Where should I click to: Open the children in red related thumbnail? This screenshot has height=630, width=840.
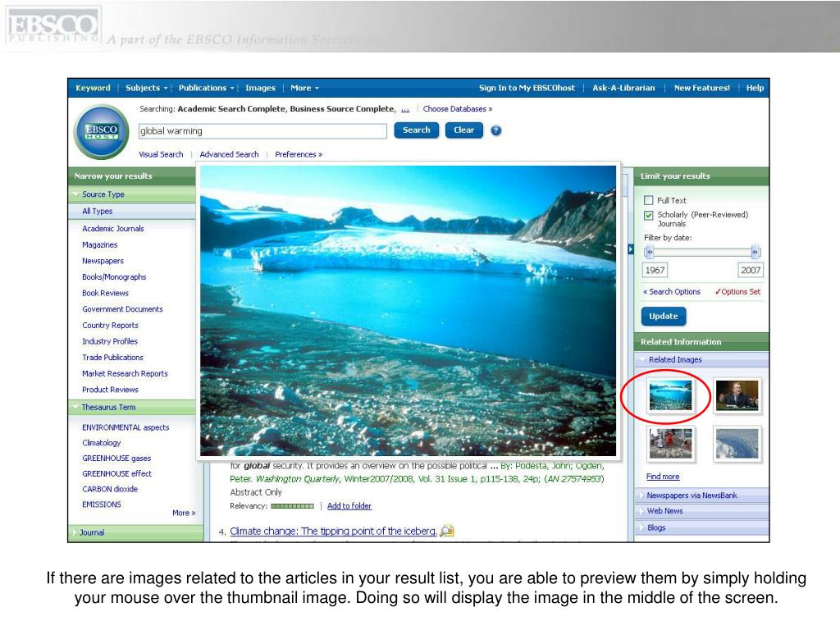pyautogui.click(x=670, y=444)
